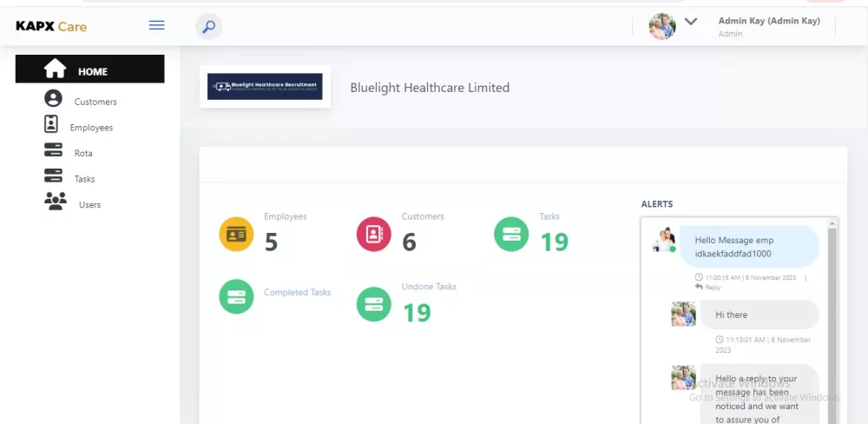Click the Completed Tasks label
The width and height of the screenshot is (868, 424).
(297, 293)
